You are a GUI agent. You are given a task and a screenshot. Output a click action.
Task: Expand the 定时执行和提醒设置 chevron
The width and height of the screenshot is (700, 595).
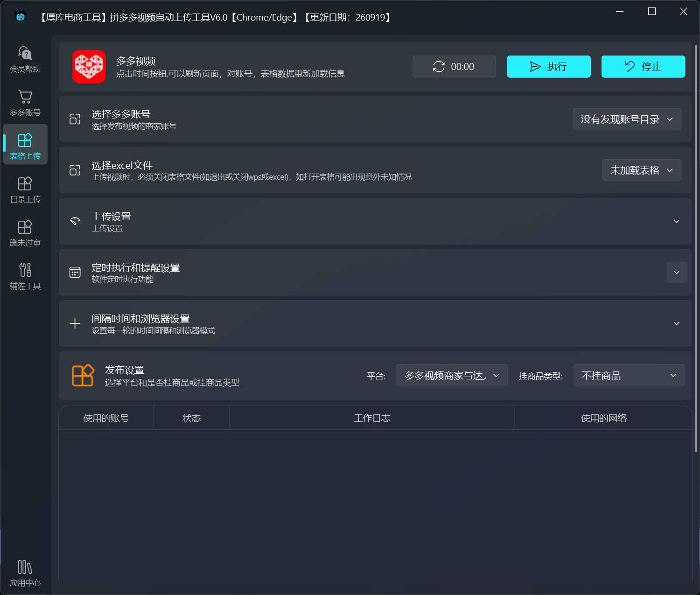(x=677, y=273)
